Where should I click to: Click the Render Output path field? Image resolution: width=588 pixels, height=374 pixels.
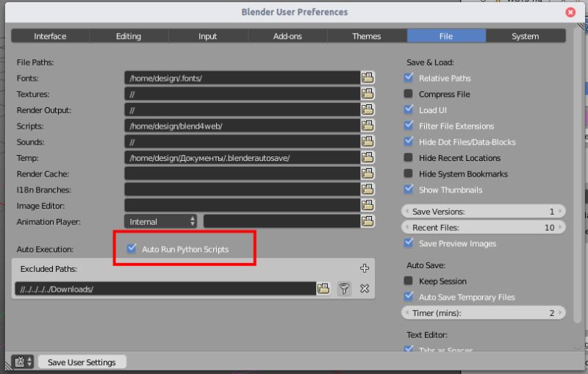243,109
